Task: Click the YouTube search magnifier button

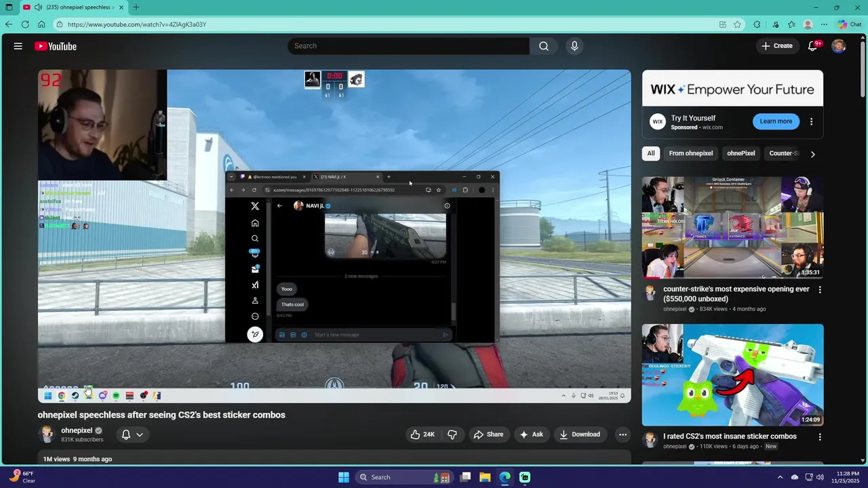Action: [x=544, y=46]
